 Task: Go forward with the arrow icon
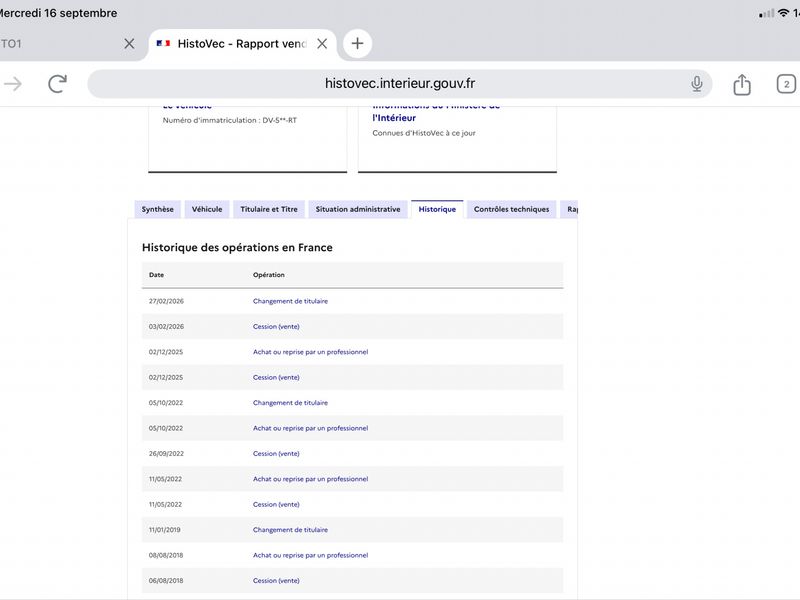(14, 84)
